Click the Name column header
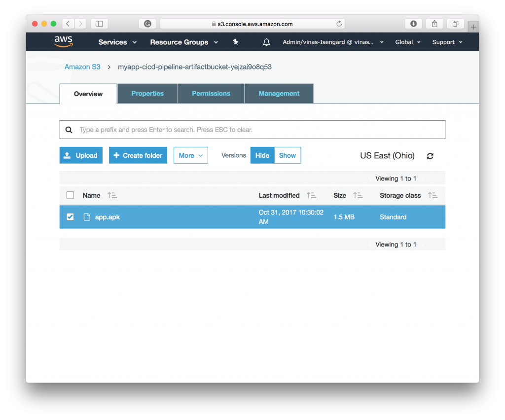The height and width of the screenshot is (420, 505). tap(91, 195)
